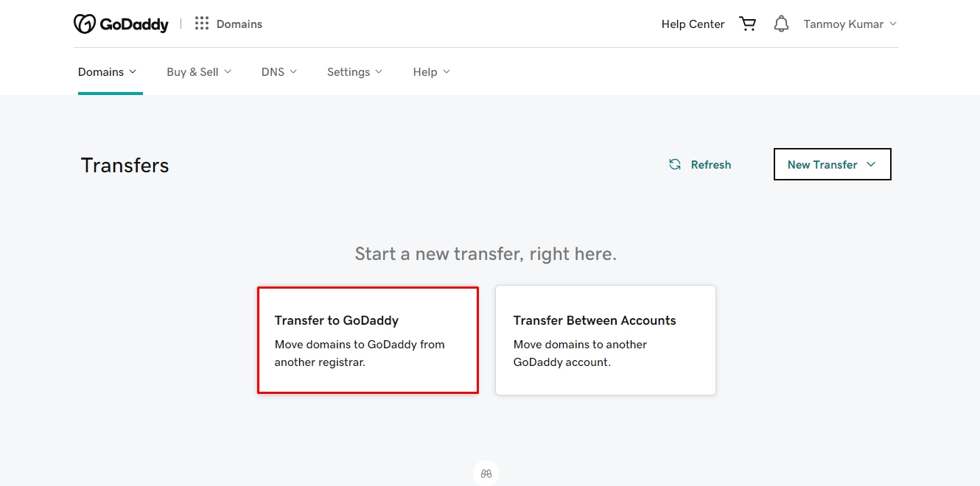Click the Domains label beside the grid
The image size is (980, 486).
click(239, 24)
